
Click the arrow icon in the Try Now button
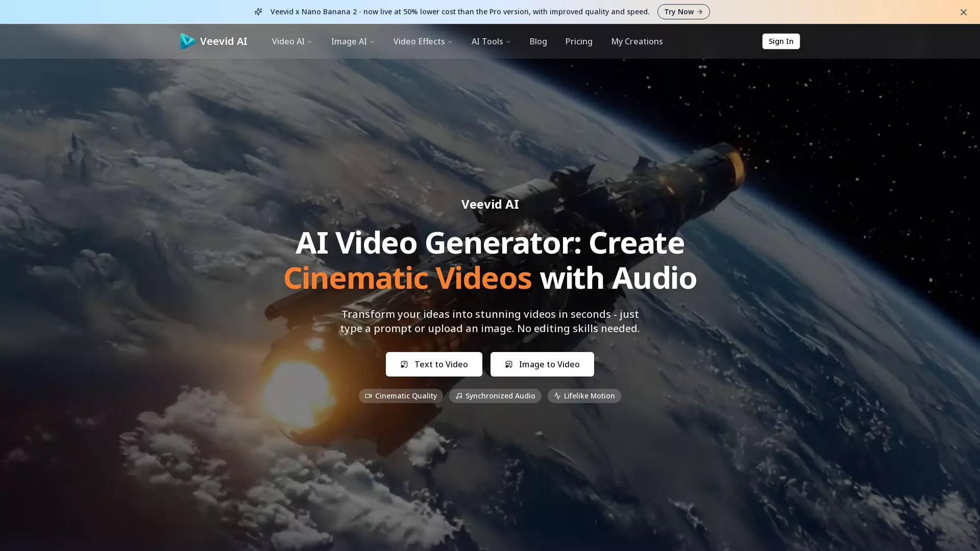coord(700,11)
